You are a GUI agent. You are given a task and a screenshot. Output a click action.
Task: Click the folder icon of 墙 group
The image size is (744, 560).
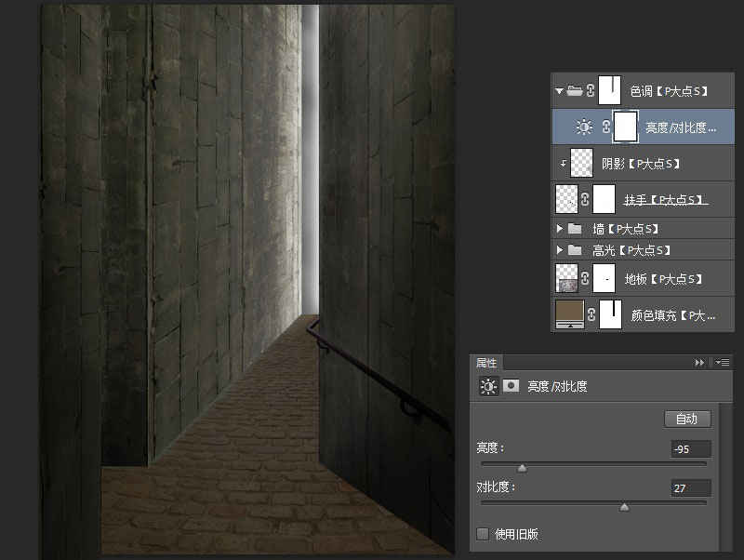[x=575, y=229]
